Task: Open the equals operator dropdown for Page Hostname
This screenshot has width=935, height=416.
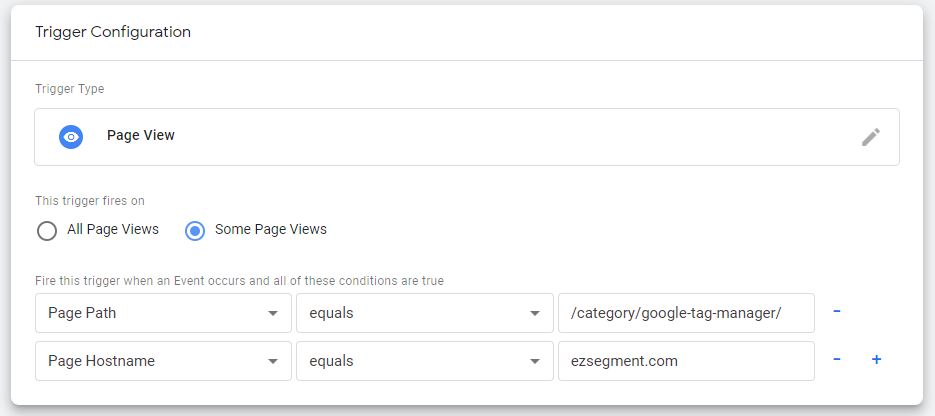Action: click(x=425, y=361)
